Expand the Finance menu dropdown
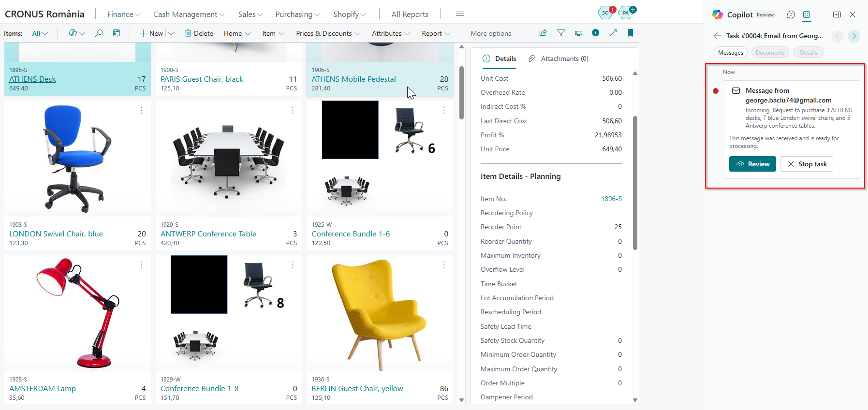Image resolution: width=868 pixels, height=410 pixels. [x=124, y=15]
